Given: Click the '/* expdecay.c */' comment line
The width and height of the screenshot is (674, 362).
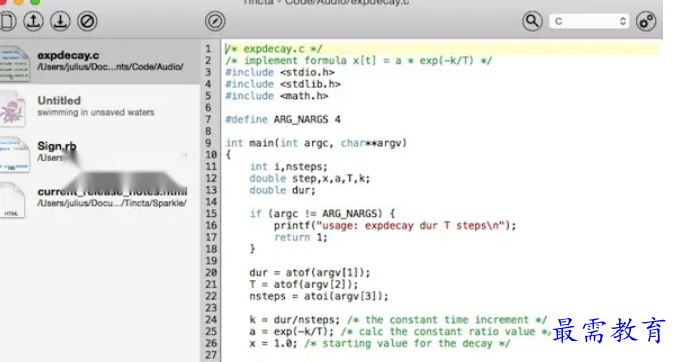Looking at the screenshot, I should pyautogui.click(x=274, y=49).
